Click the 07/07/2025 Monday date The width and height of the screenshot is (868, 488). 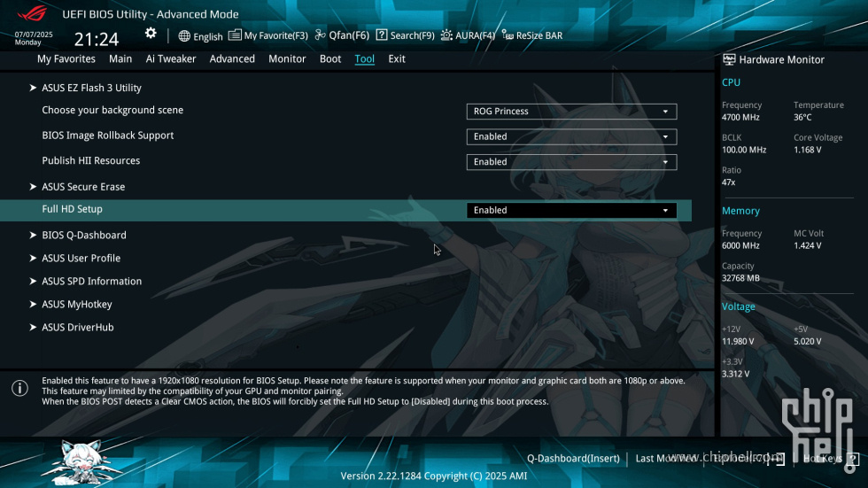[x=34, y=38]
